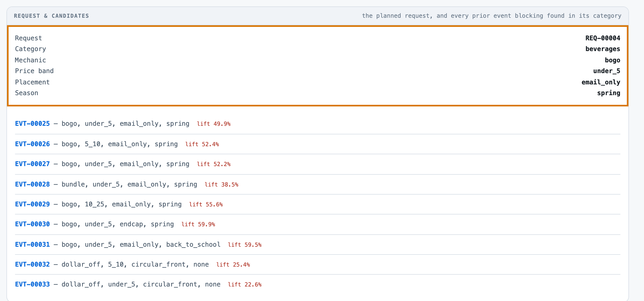This screenshot has width=644, height=301.
Task: Click the REQ-00004 request value
Action: 603,38
